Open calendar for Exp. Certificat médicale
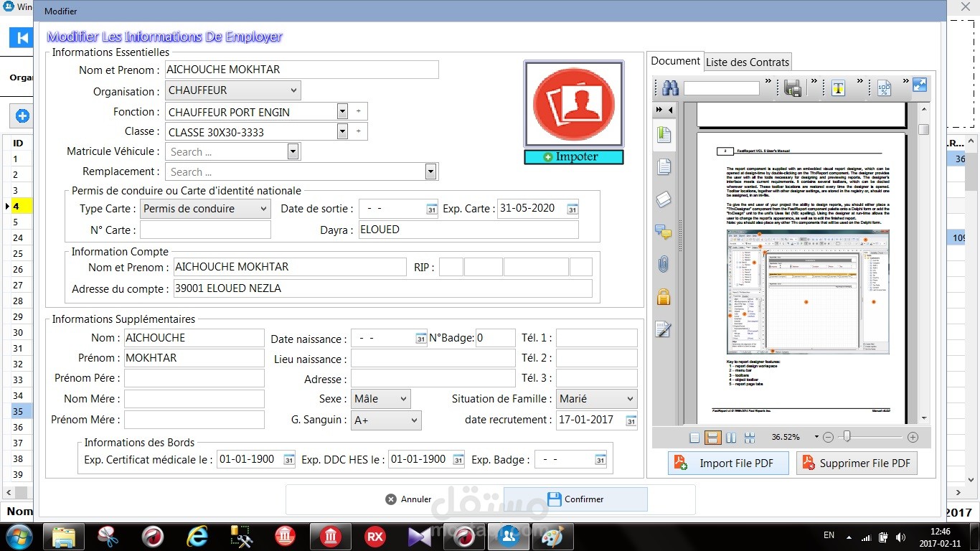Screen dimensions: 980x551 point(288,460)
